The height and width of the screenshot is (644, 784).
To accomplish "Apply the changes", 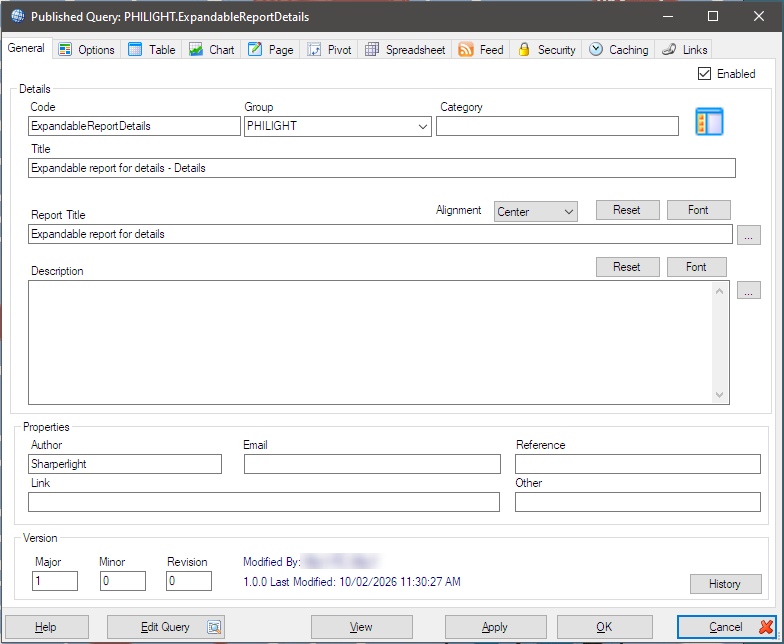I will coord(495,626).
